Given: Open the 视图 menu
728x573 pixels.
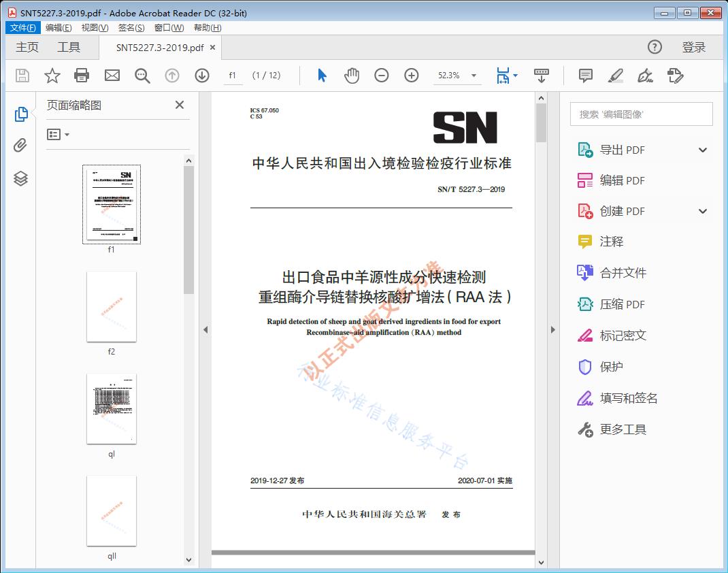Looking at the screenshot, I should 94,27.
